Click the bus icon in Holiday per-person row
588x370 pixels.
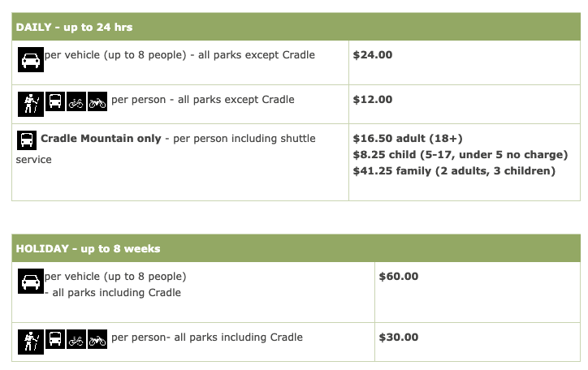[55, 339]
